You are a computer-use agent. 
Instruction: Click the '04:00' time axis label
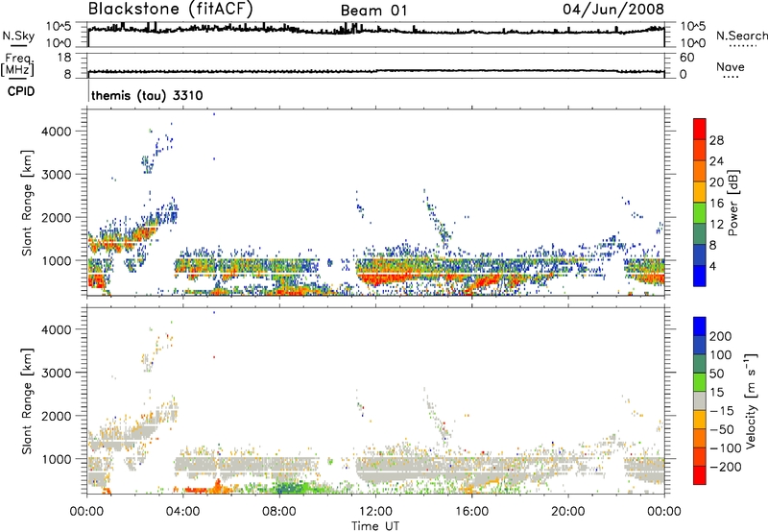click(182, 512)
